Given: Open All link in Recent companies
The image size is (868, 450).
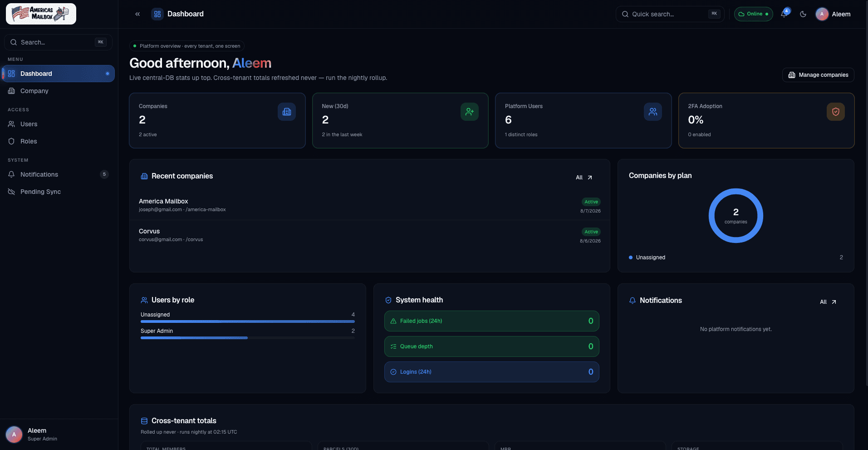Looking at the screenshot, I should coord(584,178).
